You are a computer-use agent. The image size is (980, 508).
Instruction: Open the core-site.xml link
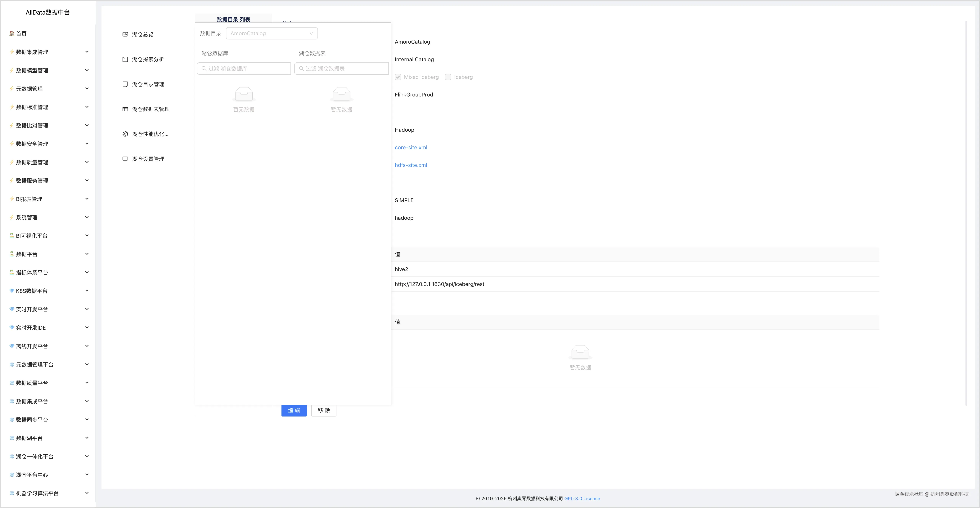pyautogui.click(x=411, y=148)
